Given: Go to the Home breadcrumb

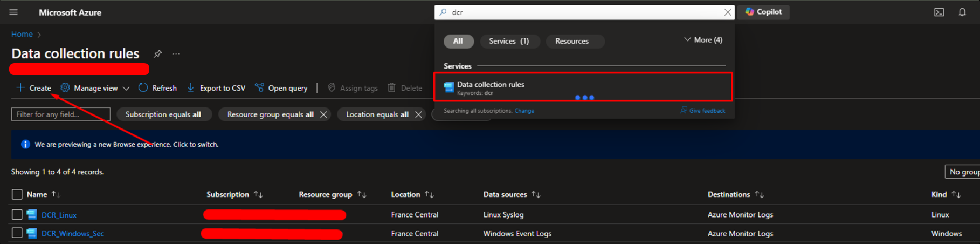Looking at the screenshot, I should (22, 34).
